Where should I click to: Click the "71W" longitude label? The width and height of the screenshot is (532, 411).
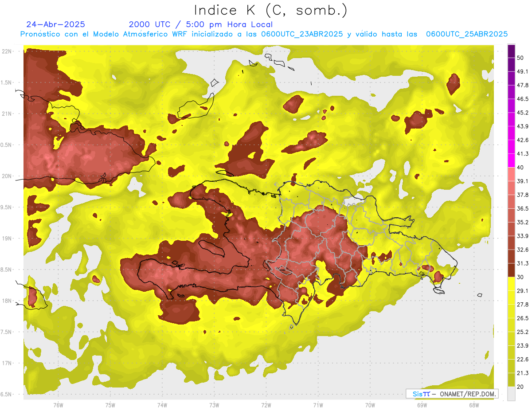click(x=318, y=405)
